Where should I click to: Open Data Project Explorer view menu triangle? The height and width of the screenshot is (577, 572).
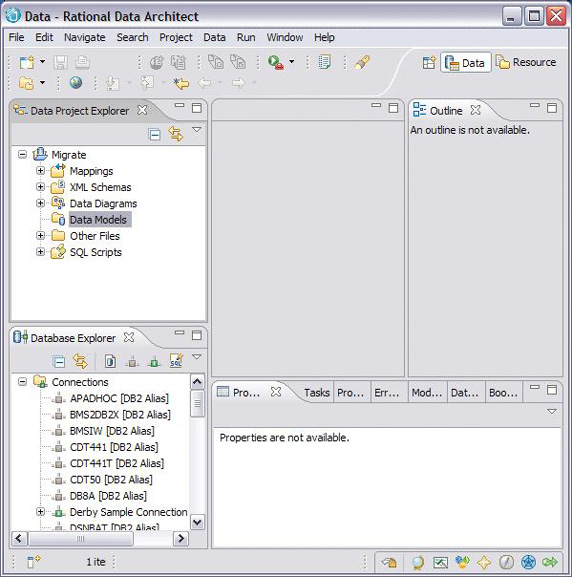197,130
